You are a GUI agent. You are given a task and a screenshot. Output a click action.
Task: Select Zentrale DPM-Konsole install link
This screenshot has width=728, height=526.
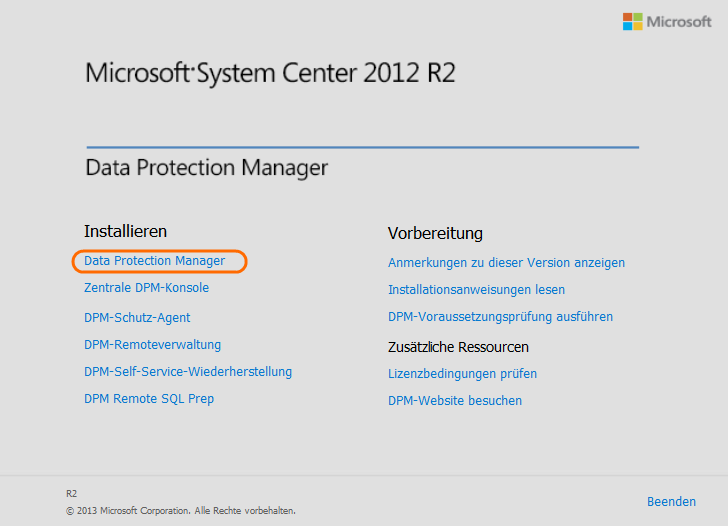146,288
